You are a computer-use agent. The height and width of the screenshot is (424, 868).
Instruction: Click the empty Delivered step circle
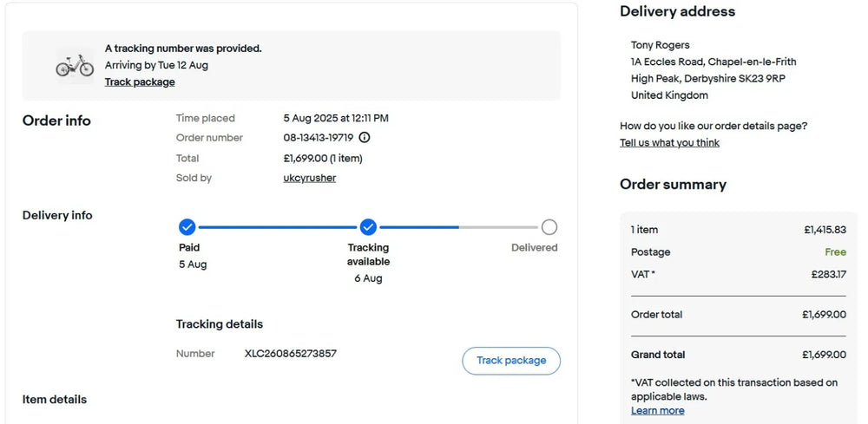pos(549,227)
